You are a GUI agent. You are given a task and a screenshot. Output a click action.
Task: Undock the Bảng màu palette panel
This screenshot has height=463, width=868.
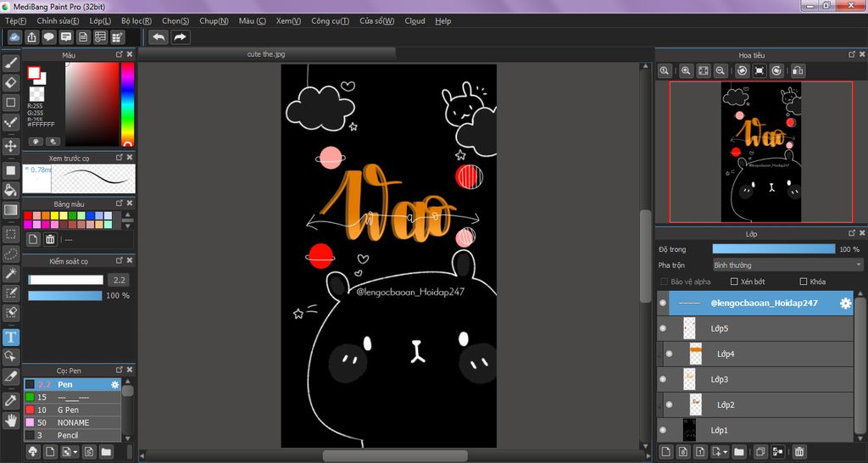119,204
